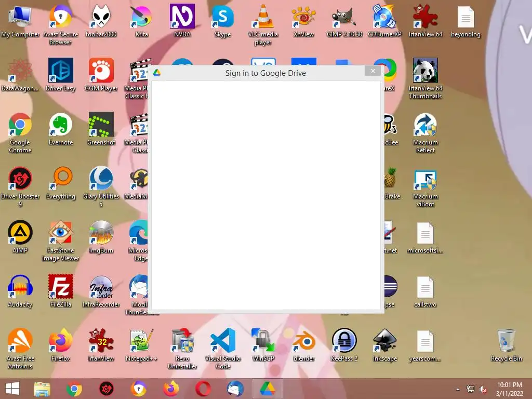532x399 pixels.
Task: Open IrfanView 64 Thumbnails shortcut
Action: pos(425,79)
